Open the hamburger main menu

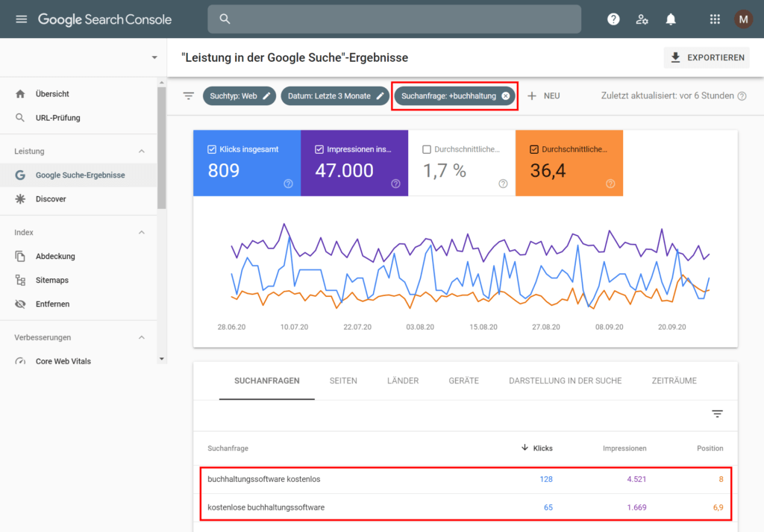coord(21,19)
